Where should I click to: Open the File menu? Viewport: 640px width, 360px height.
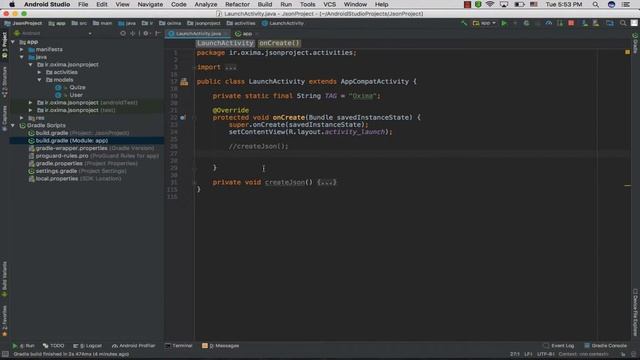(83, 4)
